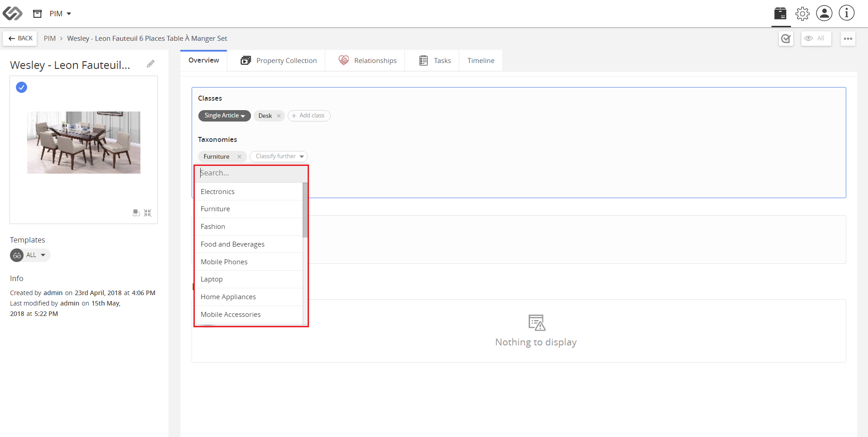Click the Furniture taxonomy tag label
Image resolution: width=868 pixels, height=437 pixels.
(x=217, y=157)
